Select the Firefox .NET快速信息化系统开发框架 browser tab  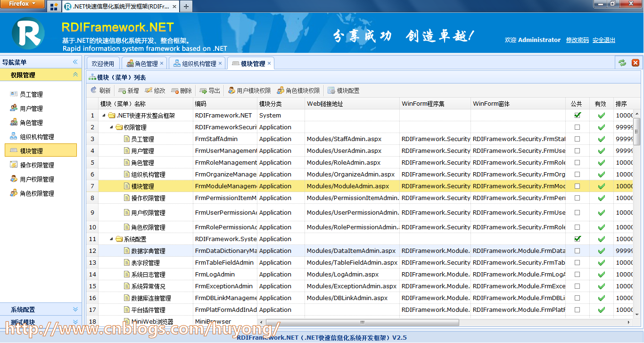click(120, 7)
